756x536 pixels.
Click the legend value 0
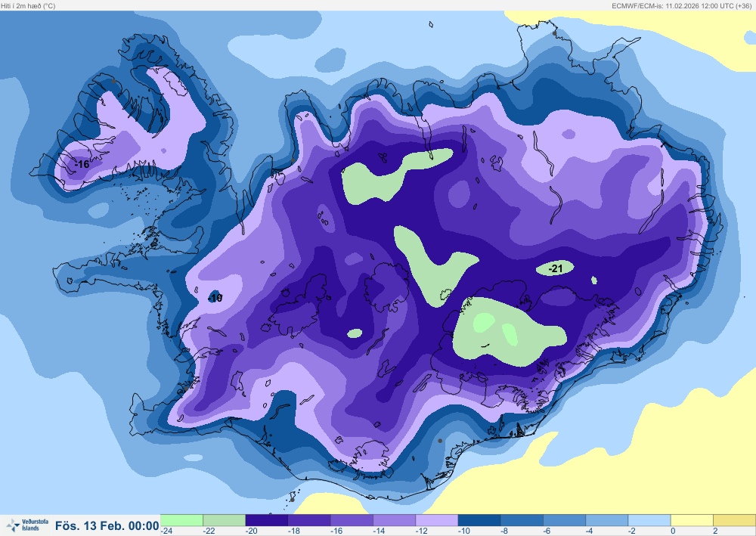click(673, 531)
